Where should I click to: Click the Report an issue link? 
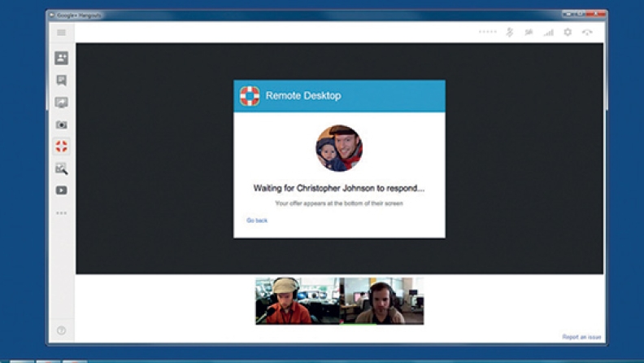(581, 337)
